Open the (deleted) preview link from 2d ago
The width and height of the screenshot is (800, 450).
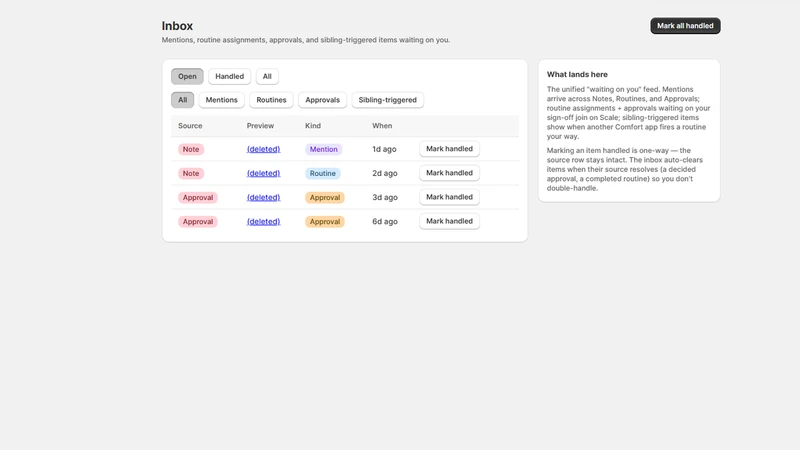[263, 173]
